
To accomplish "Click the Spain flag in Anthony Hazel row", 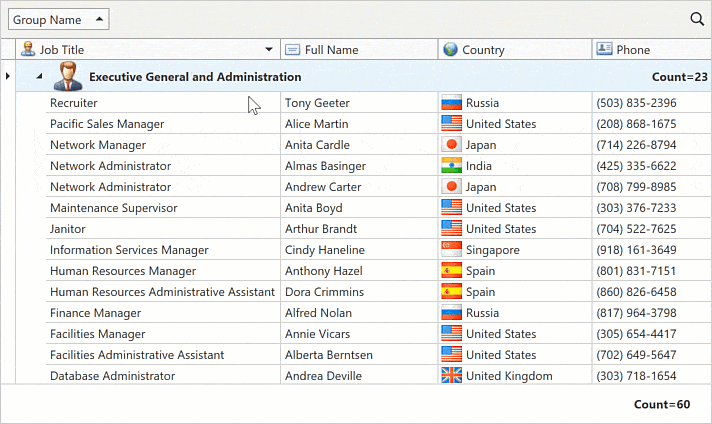I will point(451,271).
